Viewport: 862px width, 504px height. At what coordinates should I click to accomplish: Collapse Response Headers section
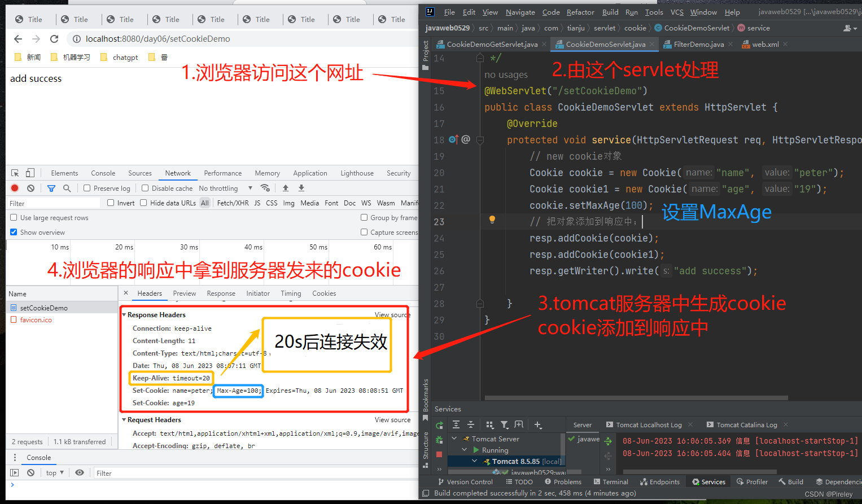(x=124, y=315)
